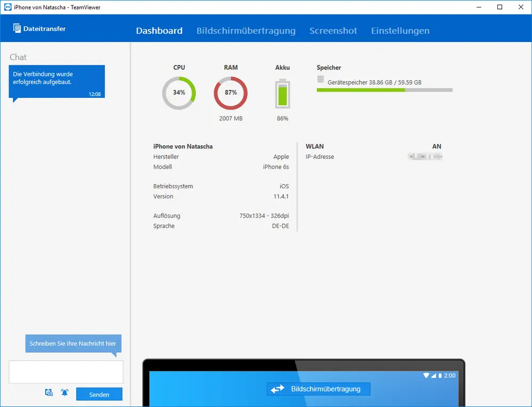Start Bildschirmübertragung from the device preview button
Viewport: 532px width, 407px height.
[x=318, y=389]
